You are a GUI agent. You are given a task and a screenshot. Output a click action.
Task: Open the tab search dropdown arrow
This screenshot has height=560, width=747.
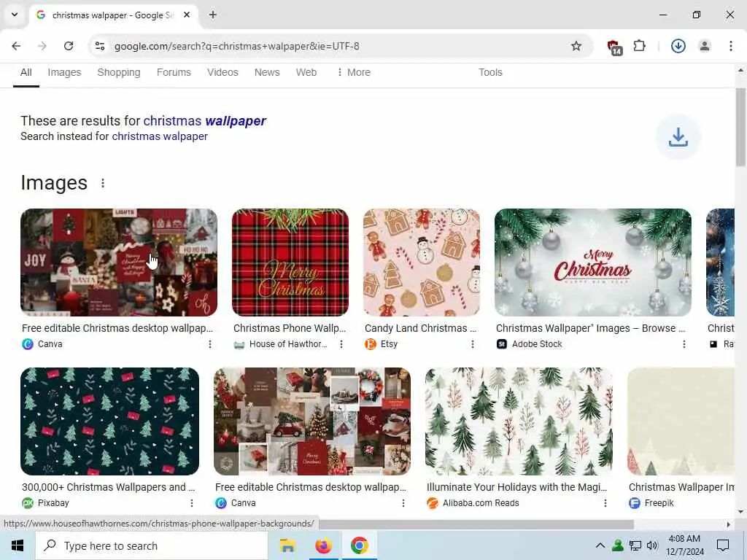15,15
